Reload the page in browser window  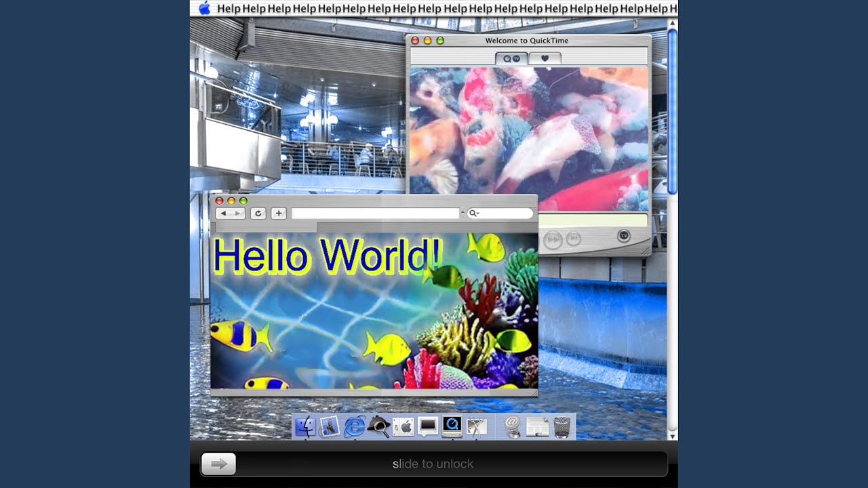click(258, 213)
